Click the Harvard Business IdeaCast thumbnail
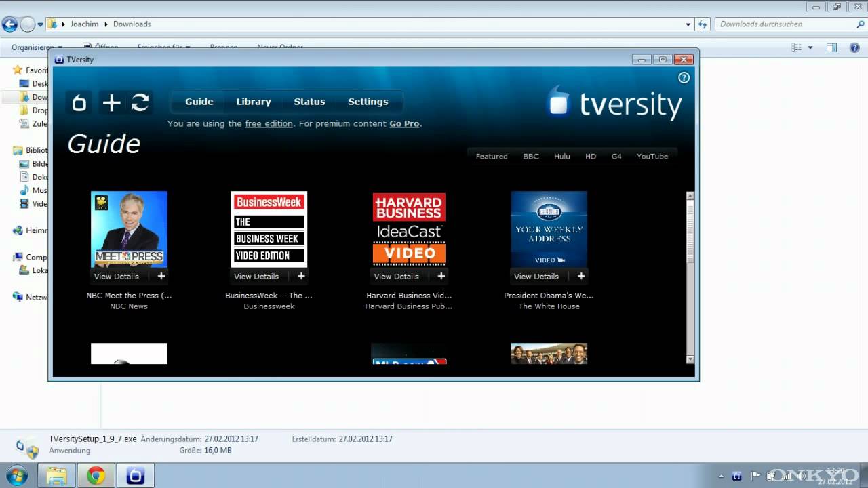Screen dimensions: 868x488 tap(409, 229)
